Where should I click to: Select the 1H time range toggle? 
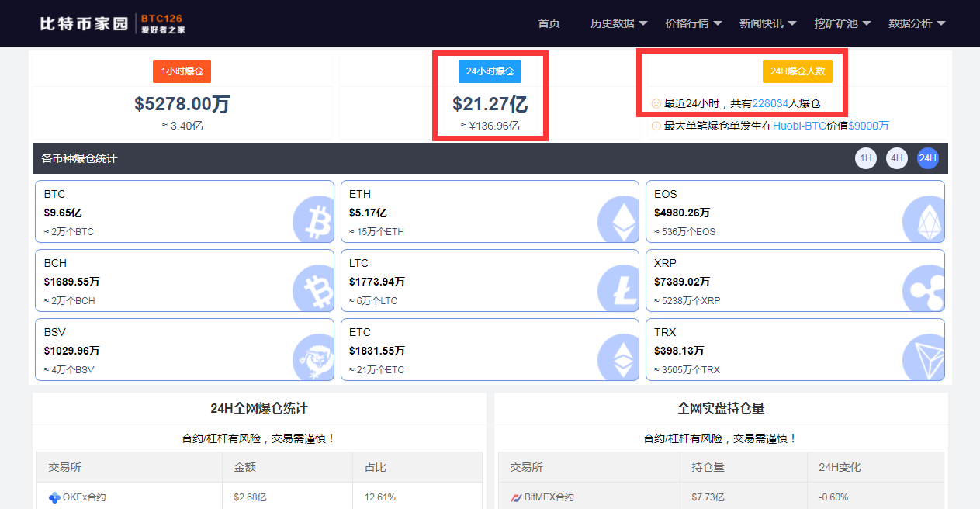click(866, 158)
